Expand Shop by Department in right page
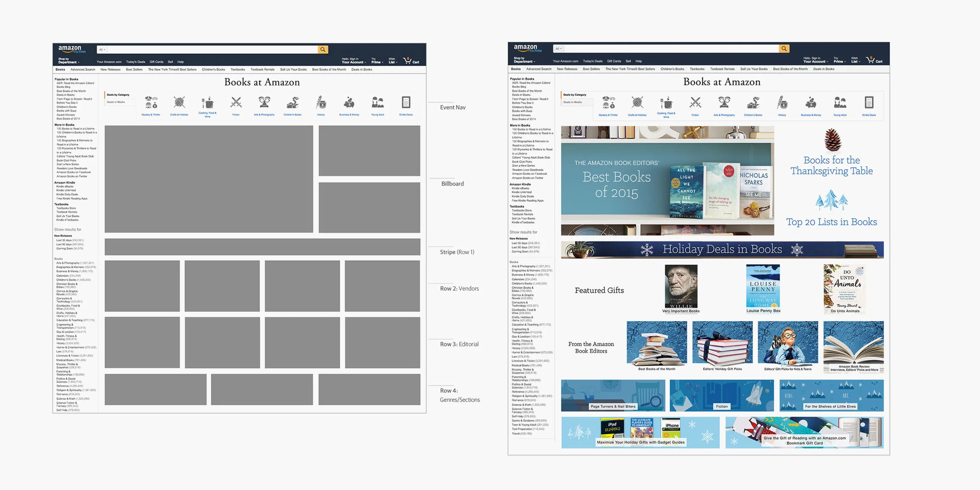Image resolution: width=980 pixels, height=490 pixels. click(524, 60)
